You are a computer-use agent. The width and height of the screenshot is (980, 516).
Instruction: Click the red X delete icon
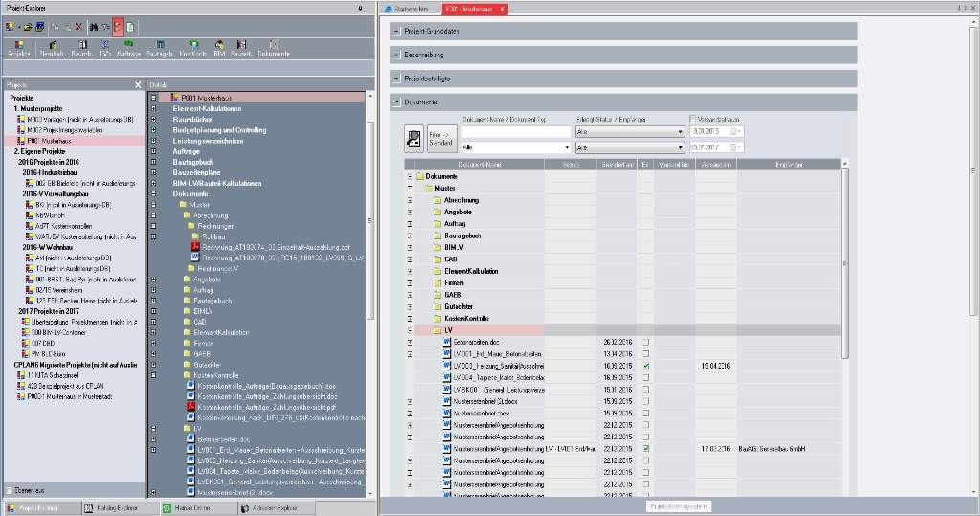point(78,27)
